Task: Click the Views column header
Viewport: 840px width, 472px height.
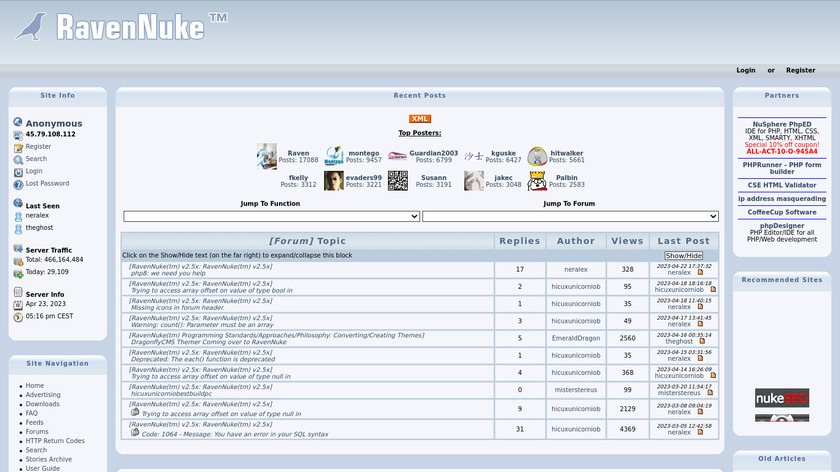Action: click(627, 241)
